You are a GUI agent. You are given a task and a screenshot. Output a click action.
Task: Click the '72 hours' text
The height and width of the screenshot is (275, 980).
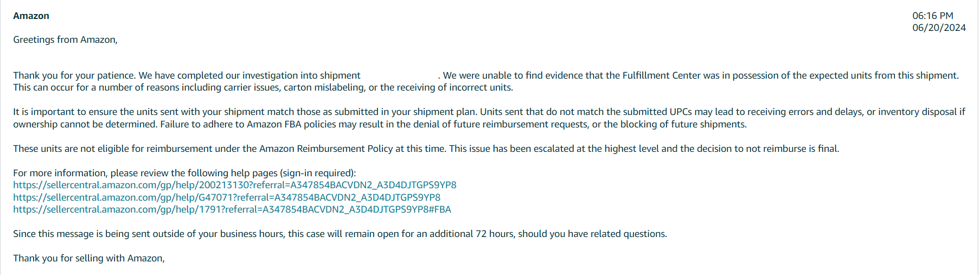point(494,234)
